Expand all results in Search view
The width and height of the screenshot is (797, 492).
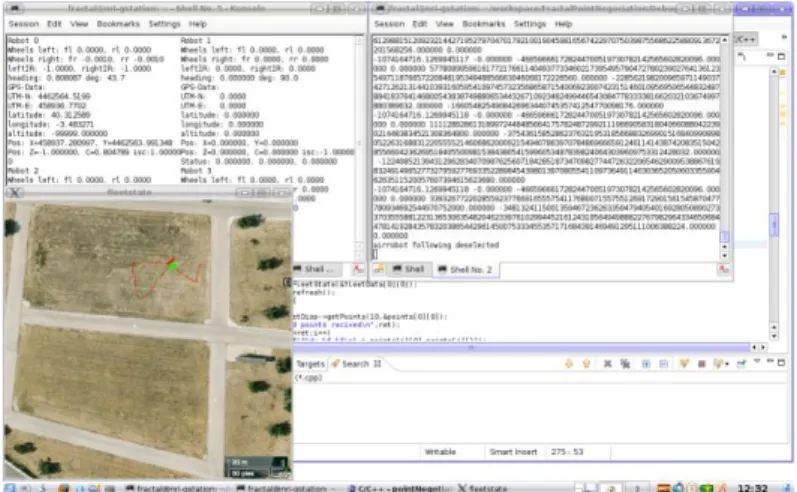[x=646, y=364]
